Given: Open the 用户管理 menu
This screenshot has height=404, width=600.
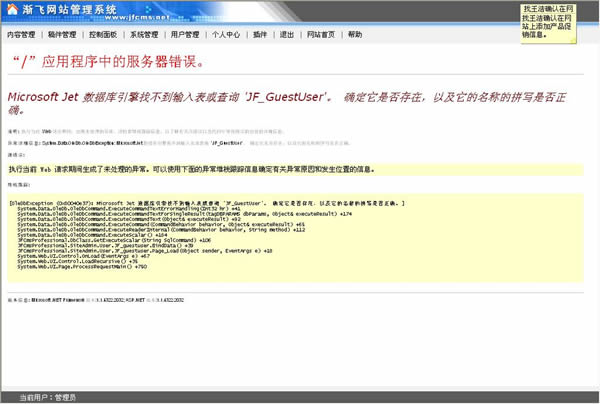Looking at the screenshot, I should (x=185, y=34).
